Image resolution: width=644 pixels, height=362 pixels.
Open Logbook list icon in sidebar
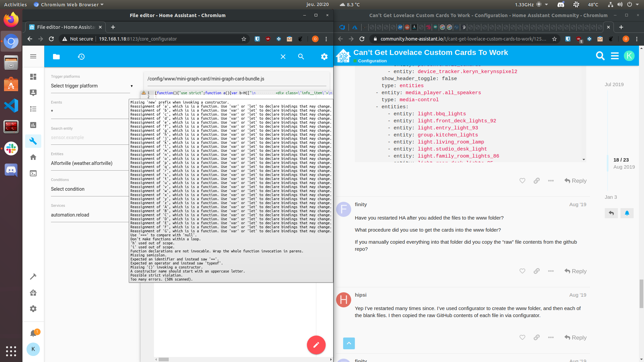click(x=33, y=109)
